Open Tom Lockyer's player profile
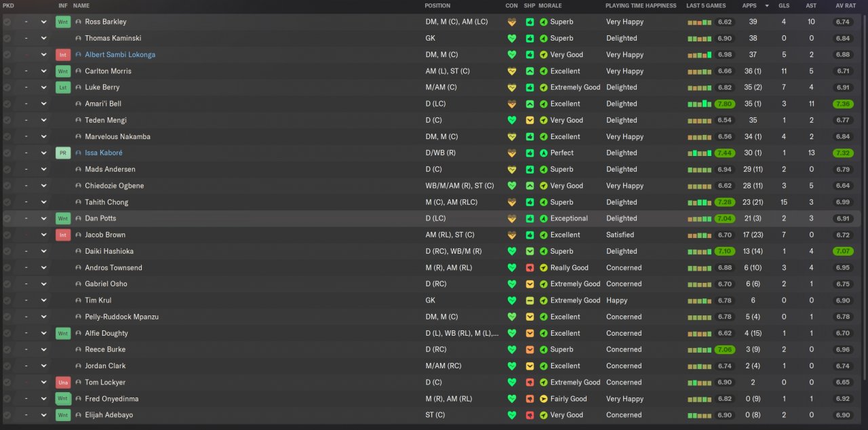 click(105, 383)
